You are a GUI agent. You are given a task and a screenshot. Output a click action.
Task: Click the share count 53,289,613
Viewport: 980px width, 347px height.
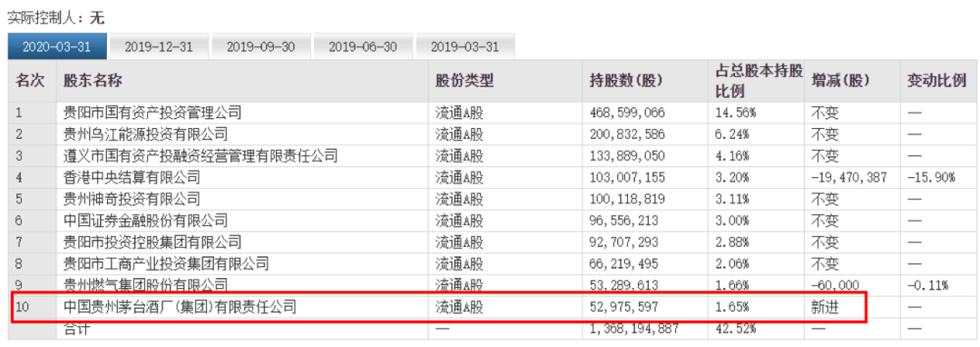(x=623, y=286)
